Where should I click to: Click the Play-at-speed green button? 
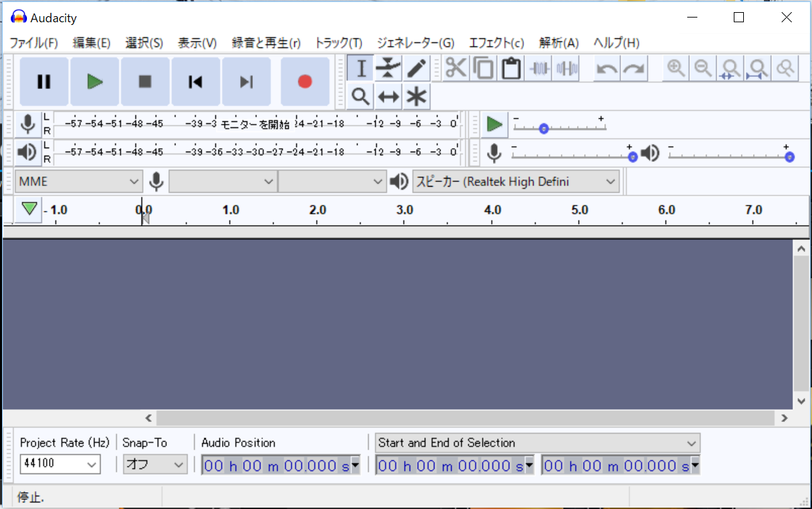coord(494,124)
